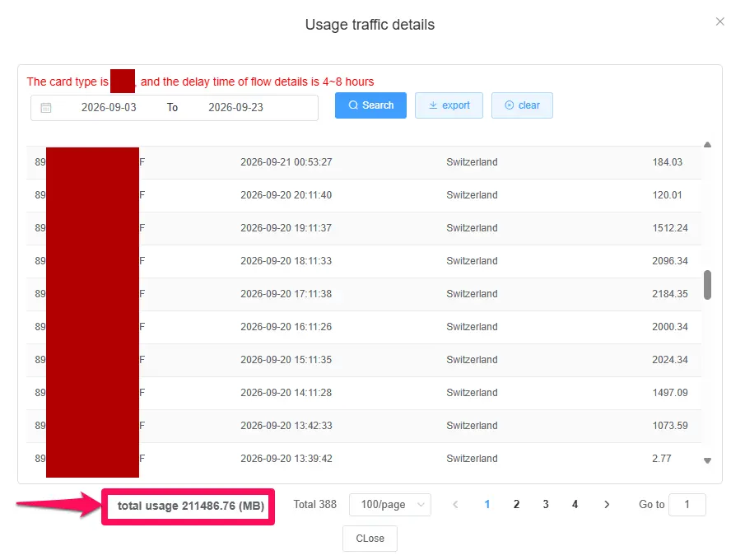Select timestamp 2026-09-20 20:11:40

[x=286, y=195]
